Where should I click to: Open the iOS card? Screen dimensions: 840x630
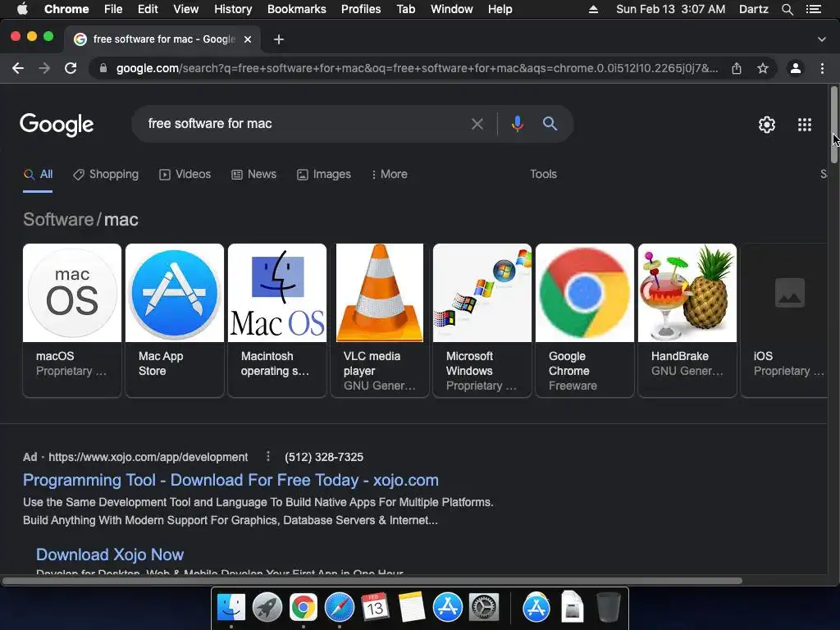[x=785, y=321]
